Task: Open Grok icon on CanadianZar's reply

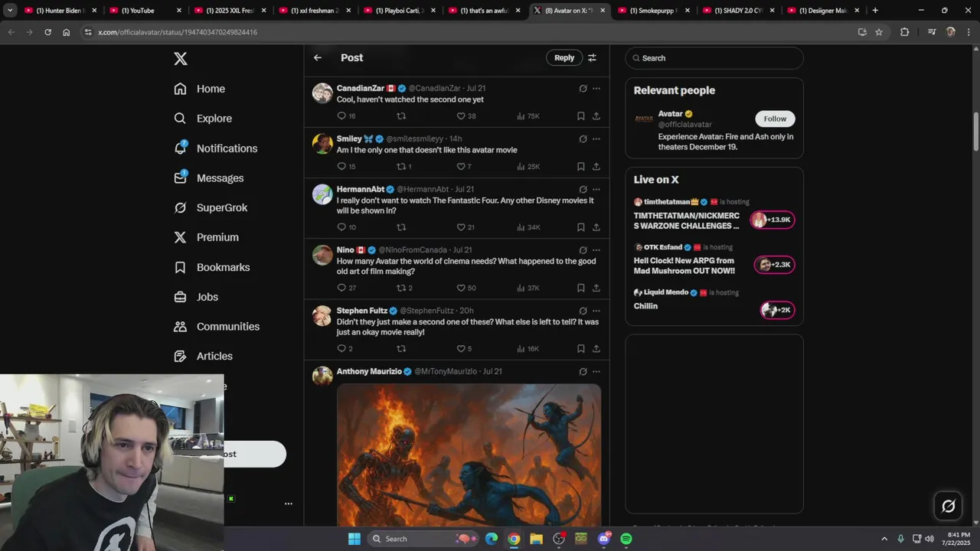Action: tap(583, 89)
